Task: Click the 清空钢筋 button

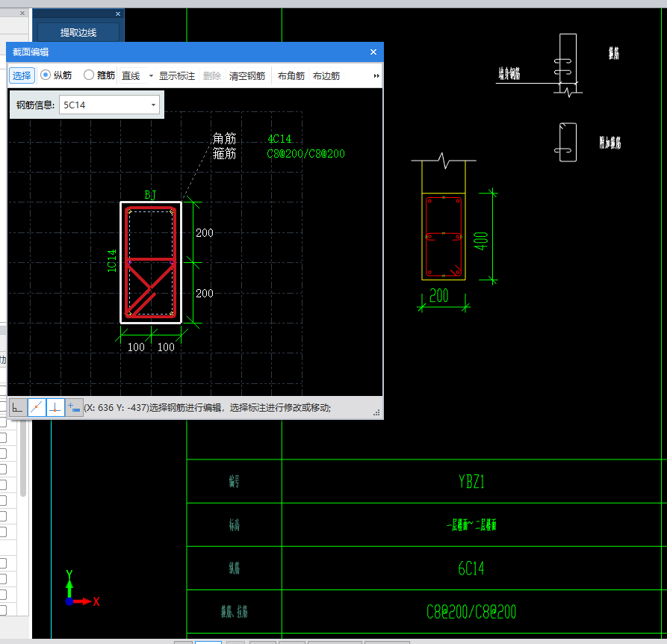Action: coord(247,75)
